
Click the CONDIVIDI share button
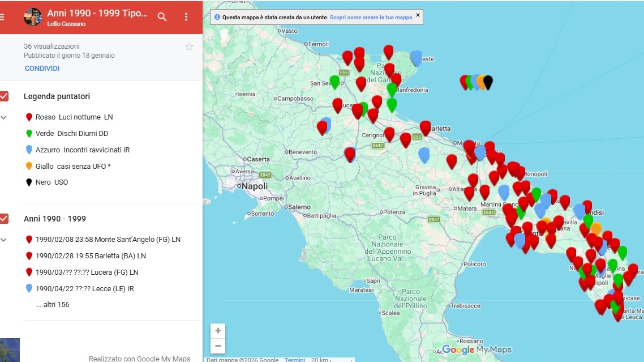[42, 69]
